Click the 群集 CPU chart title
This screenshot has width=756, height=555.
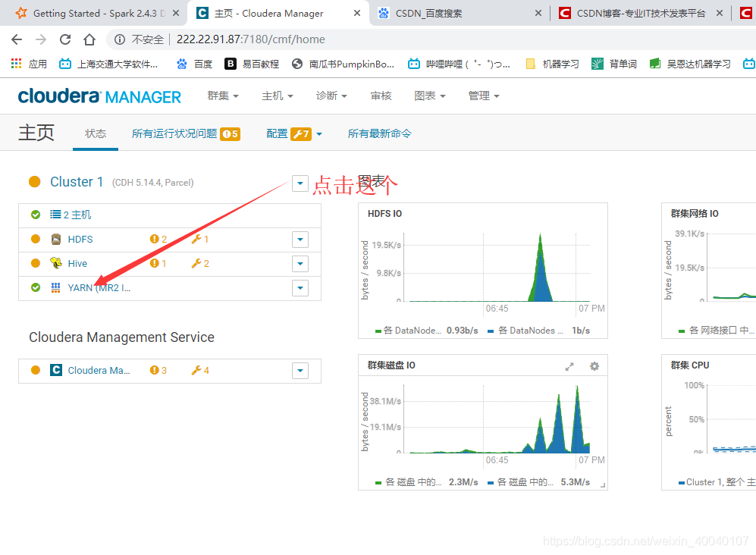[x=690, y=365]
